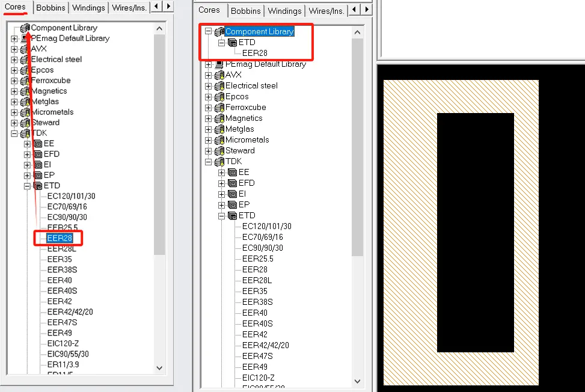Click the EP family icon in right panel
585x392 pixels.
coord(233,205)
